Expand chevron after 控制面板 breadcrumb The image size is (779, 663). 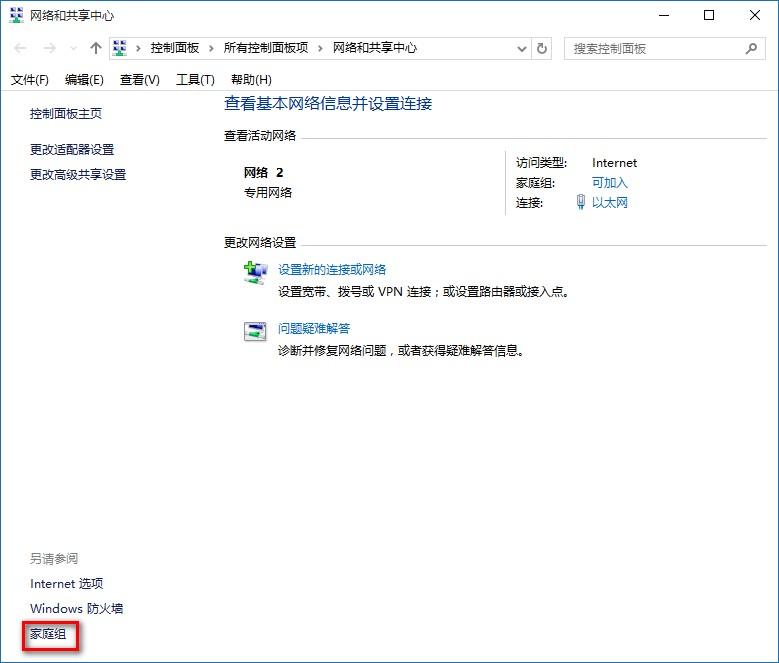(211, 49)
